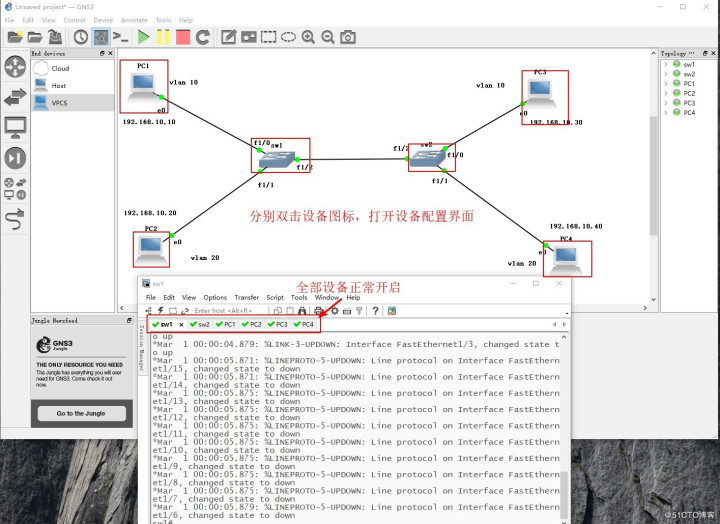
Task: Start all devices with green play button
Action: [x=143, y=37]
